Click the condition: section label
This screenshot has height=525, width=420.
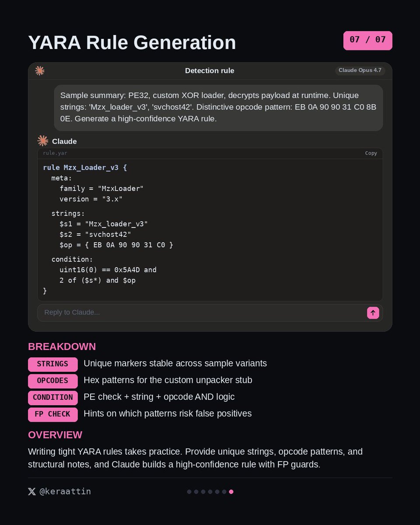(72, 259)
